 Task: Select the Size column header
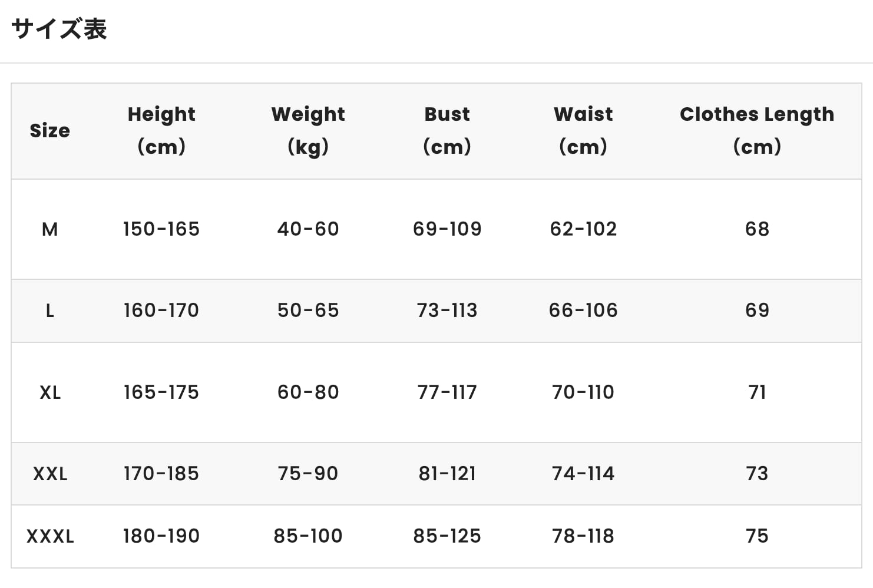[x=49, y=130]
